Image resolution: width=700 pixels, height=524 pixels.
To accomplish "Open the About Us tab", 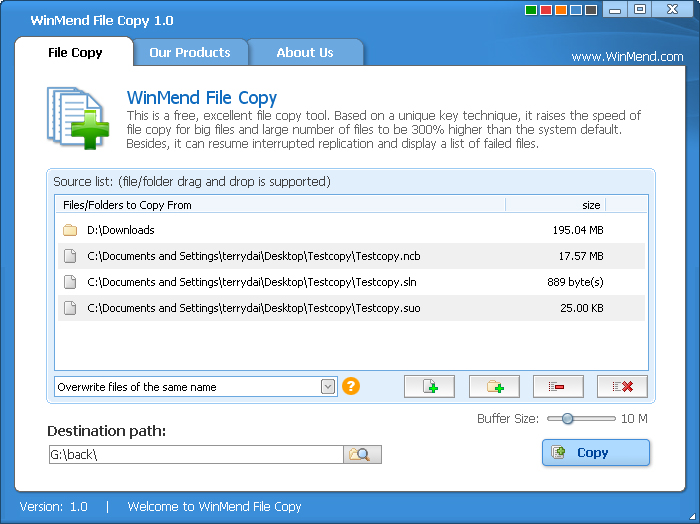I will 305,53.
